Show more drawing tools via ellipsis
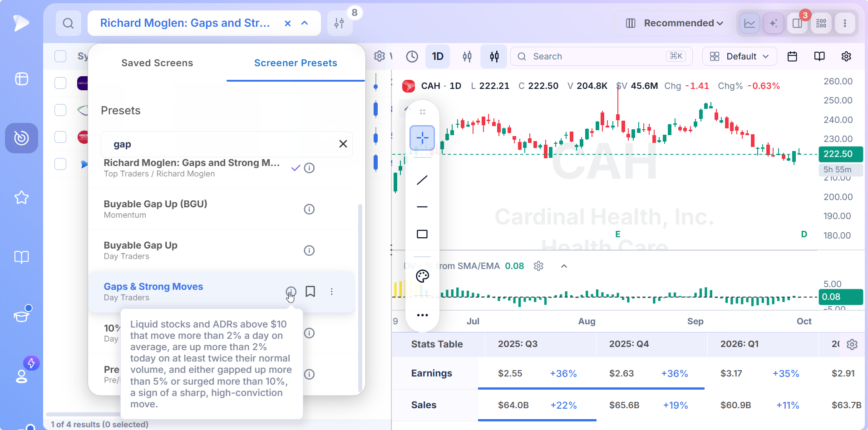The width and height of the screenshot is (868, 430). [422, 315]
